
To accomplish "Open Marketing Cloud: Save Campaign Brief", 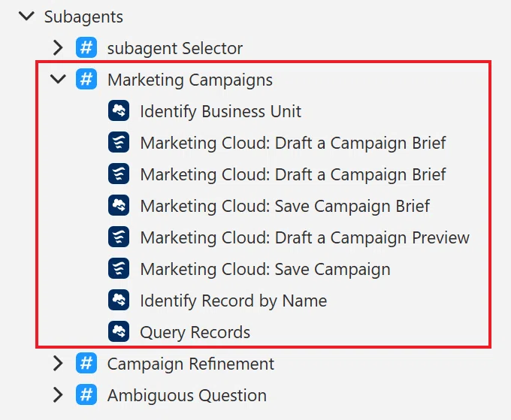I will pos(285,206).
